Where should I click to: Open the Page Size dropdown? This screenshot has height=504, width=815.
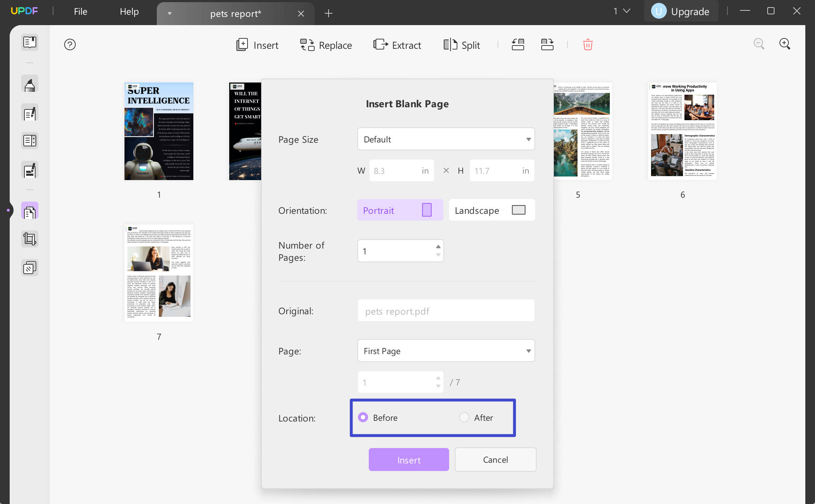coord(446,139)
